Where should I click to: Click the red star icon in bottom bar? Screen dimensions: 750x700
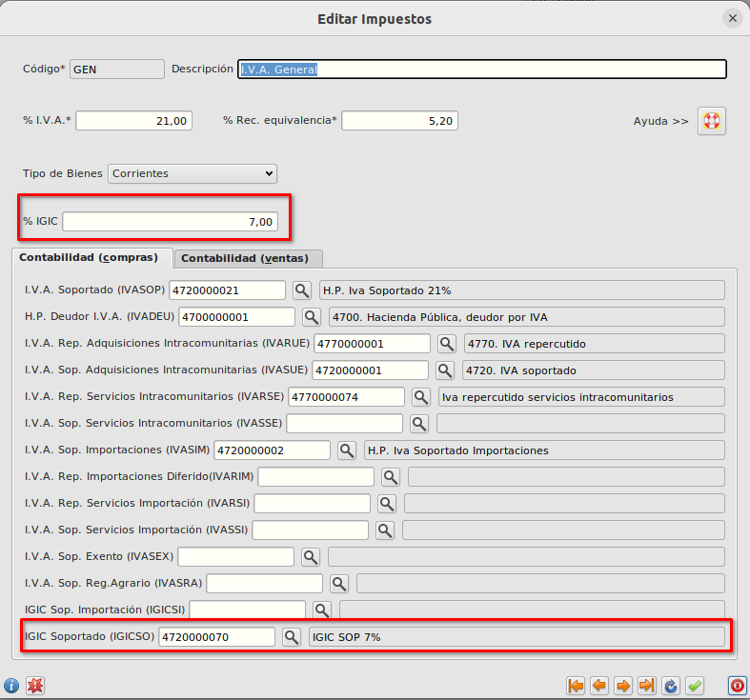(35, 686)
